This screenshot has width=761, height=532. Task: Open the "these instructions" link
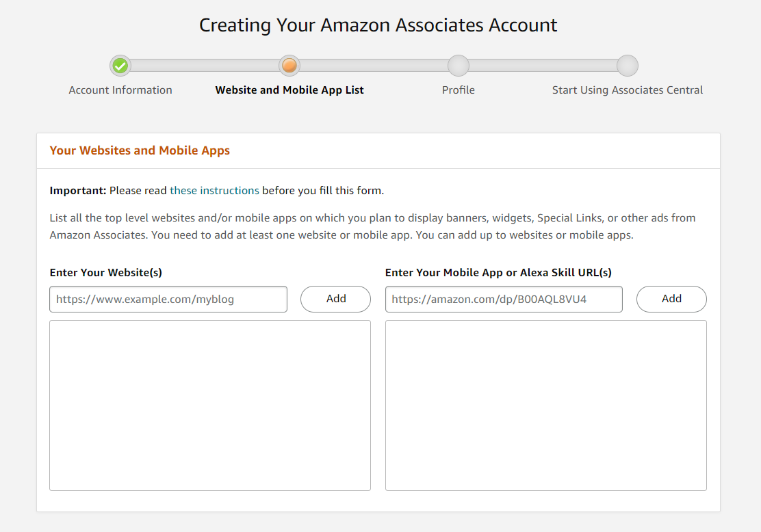(x=214, y=191)
